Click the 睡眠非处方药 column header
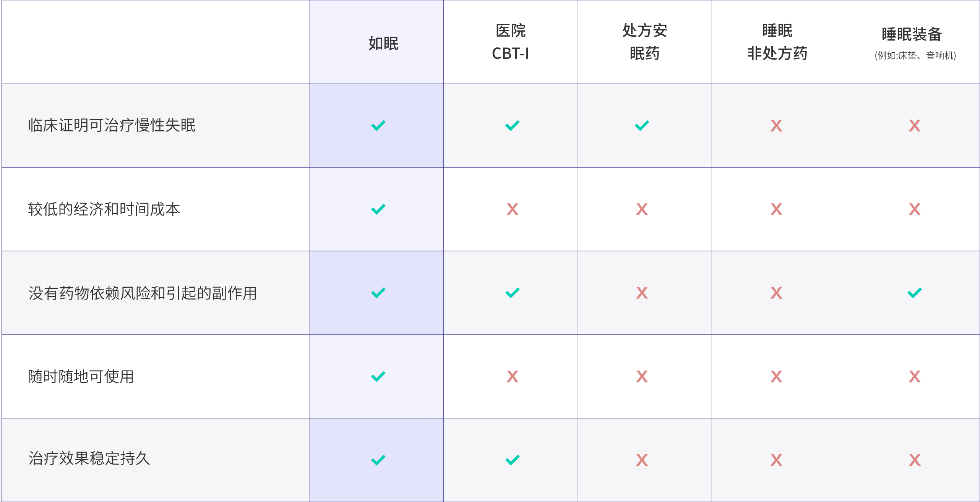This screenshot has height=502, width=980. (x=777, y=42)
